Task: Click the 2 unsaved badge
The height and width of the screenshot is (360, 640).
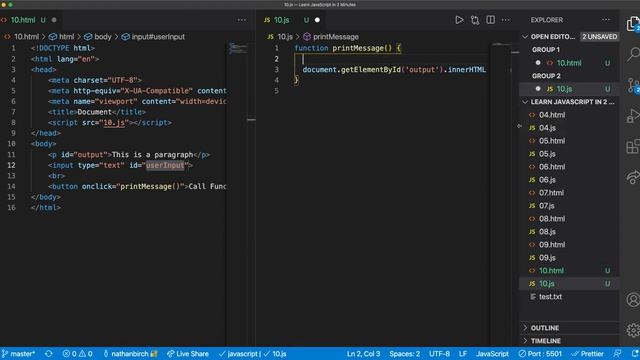Action: pyautogui.click(x=599, y=37)
